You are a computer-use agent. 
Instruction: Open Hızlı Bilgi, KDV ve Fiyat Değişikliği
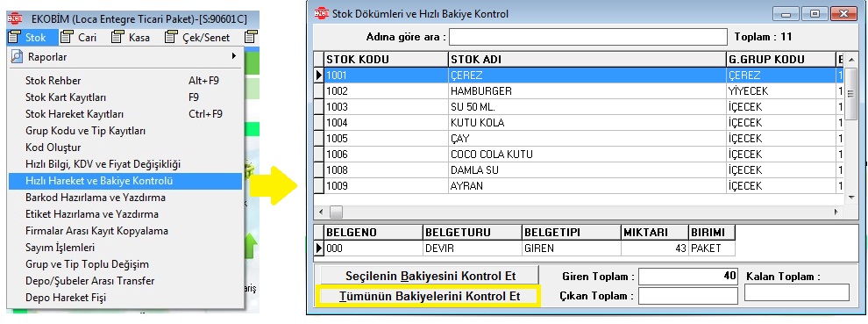coord(125,164)
